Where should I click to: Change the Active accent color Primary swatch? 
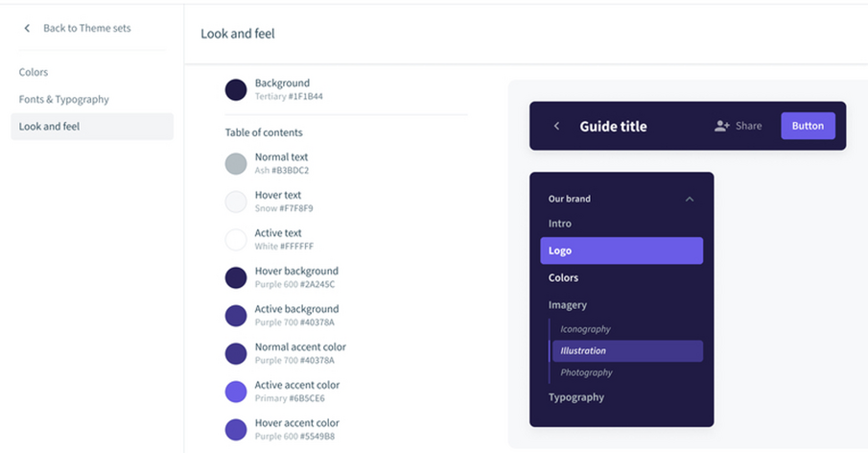click(236, 392)
